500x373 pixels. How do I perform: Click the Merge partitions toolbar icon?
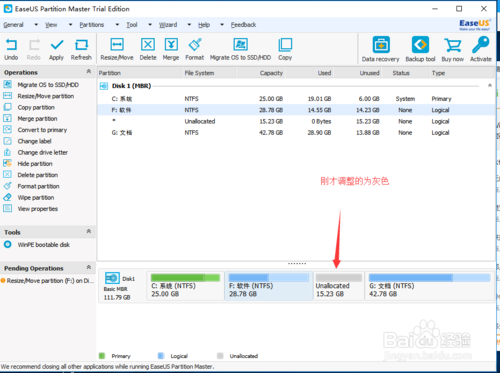(171, 44)
